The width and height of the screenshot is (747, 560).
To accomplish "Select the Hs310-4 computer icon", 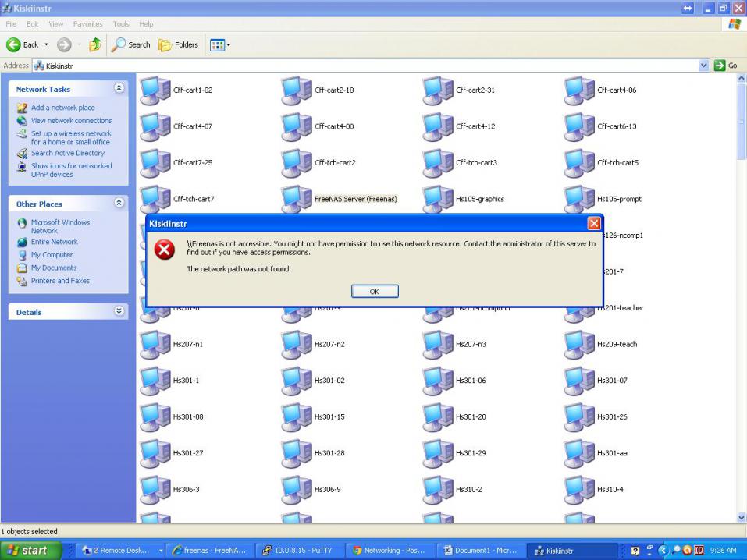I will pyautogui.click(x=579, y=489).
